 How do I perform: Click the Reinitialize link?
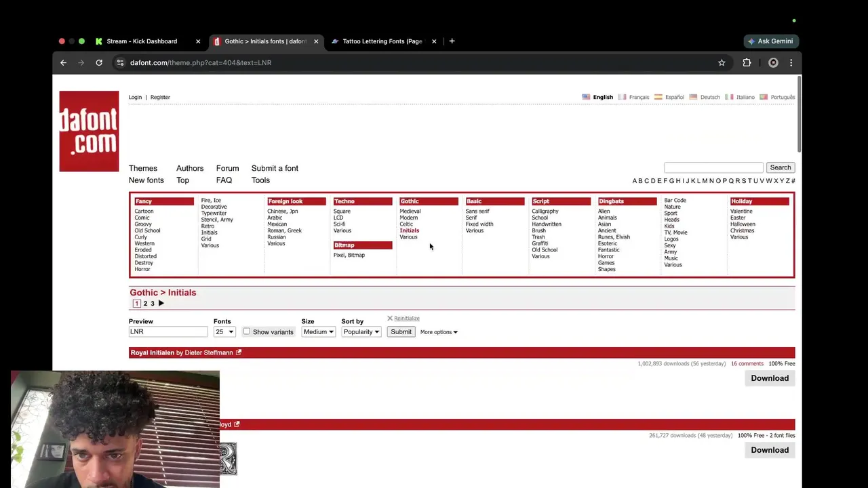coord(407,318)
